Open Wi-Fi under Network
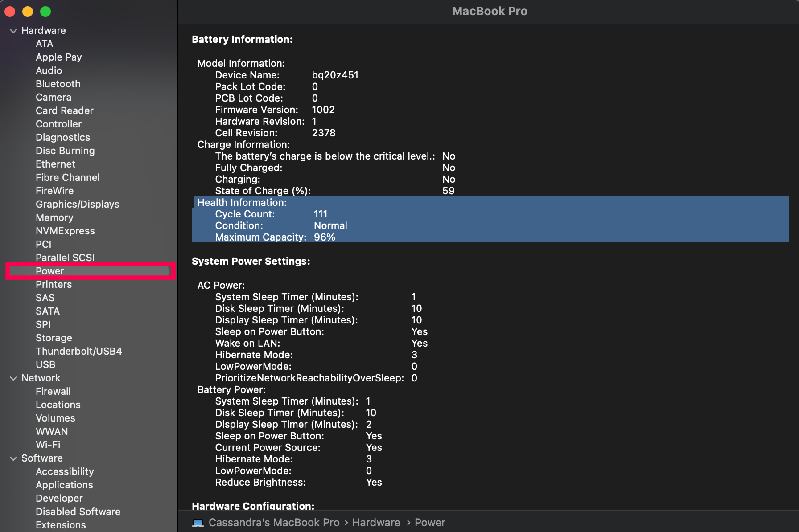Screen dimensions: 799x532 pos(48,445)
